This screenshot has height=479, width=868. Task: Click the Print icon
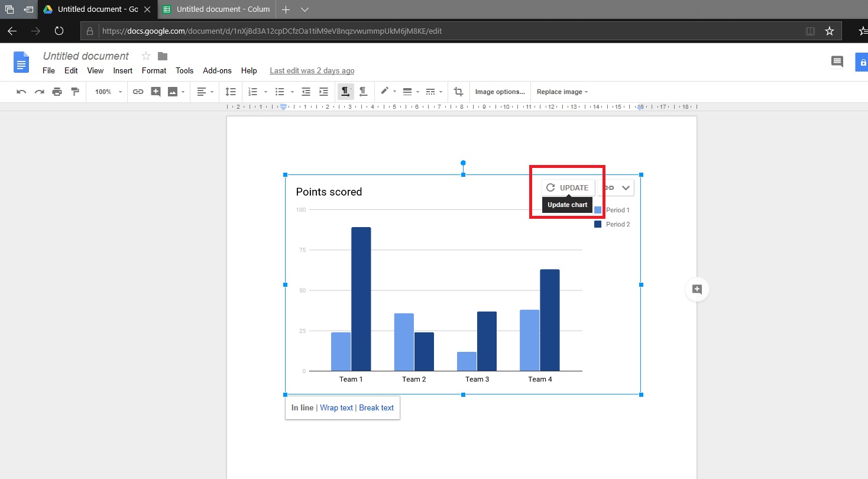coord(57,92)
